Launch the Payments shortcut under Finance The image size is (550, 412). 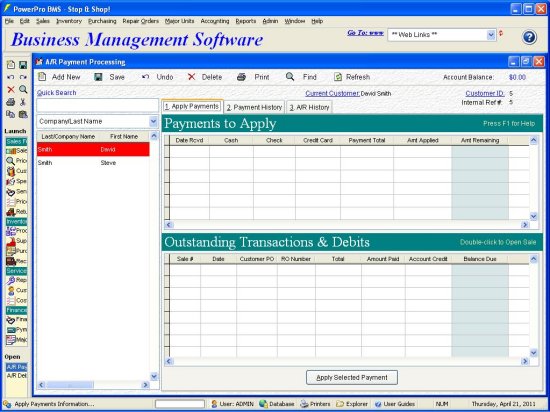coord(17,330)
